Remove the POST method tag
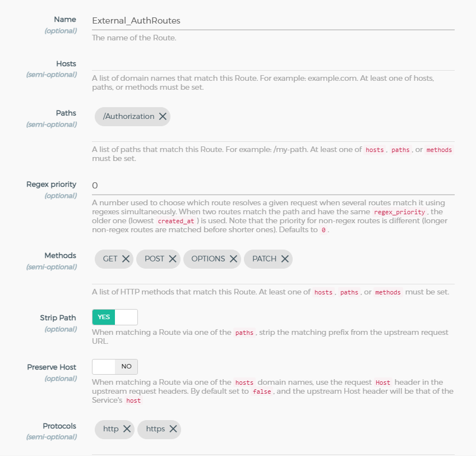This screenshot has height=456, width=476. (x=173, y=259)
